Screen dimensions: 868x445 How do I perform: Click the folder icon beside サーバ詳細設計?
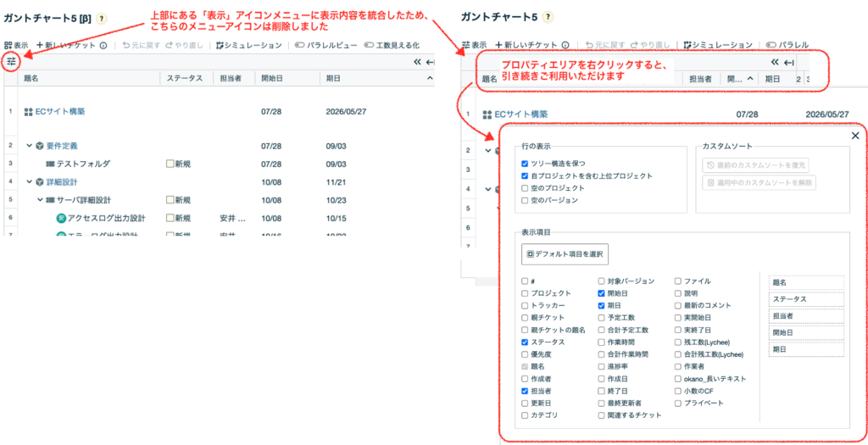pyautogui.click(x=50, y=200)
